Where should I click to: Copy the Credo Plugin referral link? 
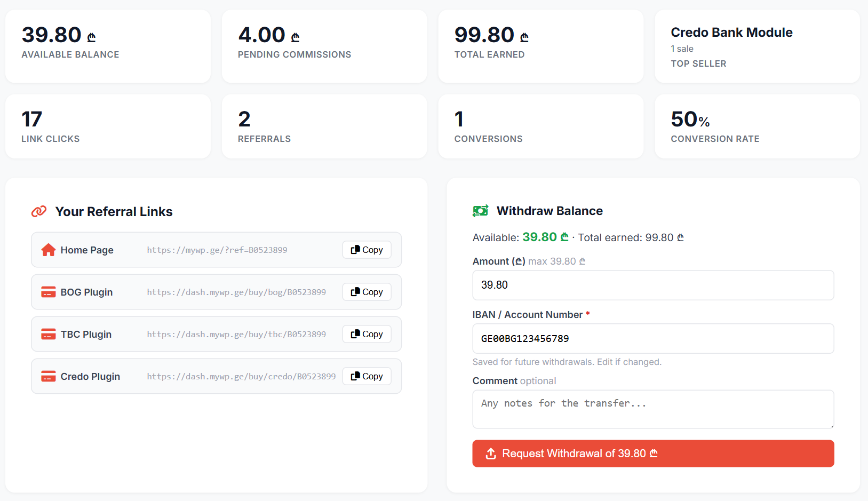click(367, 376)
